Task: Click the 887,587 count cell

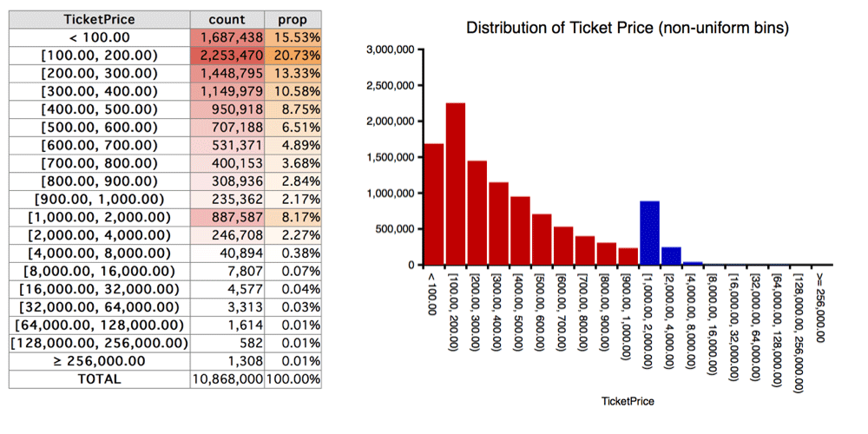Action: [x=227, y=218]
